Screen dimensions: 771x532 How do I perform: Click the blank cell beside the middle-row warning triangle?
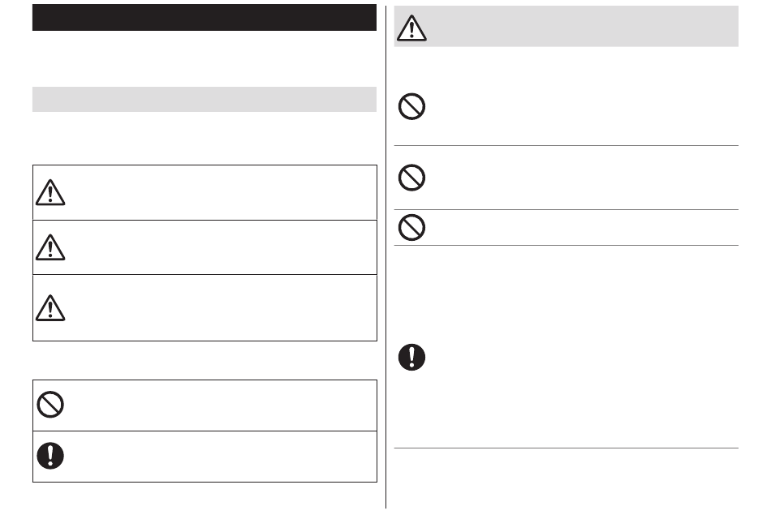coord(222,247)
